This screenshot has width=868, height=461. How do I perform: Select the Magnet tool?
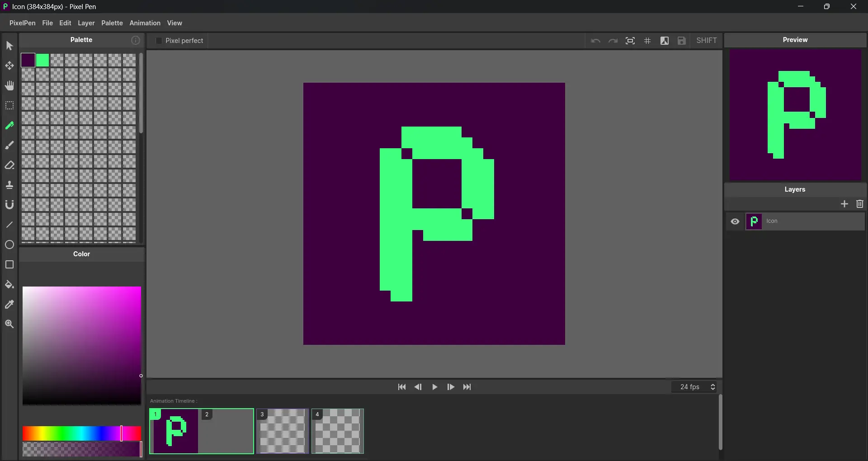point(9,205)
